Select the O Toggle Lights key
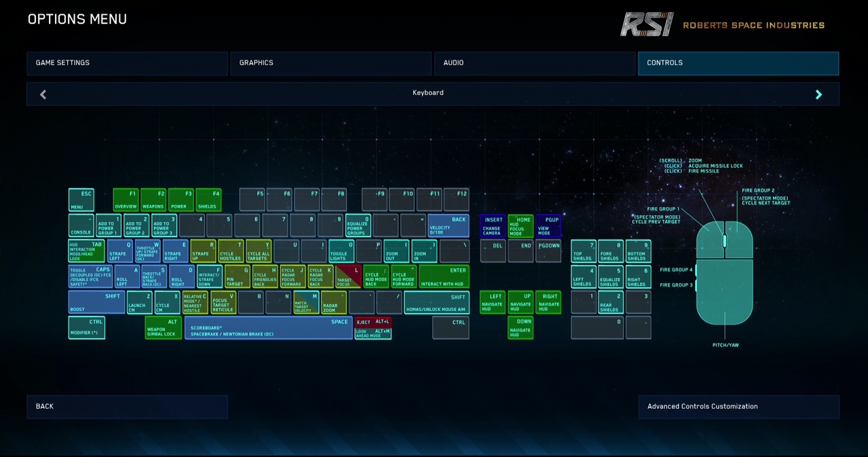Viewport: 868px width, 457px height. point(341,251)
